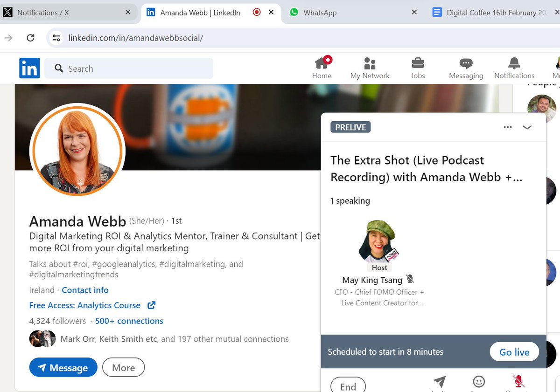Open the emoji reaction icon in event panel
The height and width of the screenshot is (392, 560).
tap(479, 382)
